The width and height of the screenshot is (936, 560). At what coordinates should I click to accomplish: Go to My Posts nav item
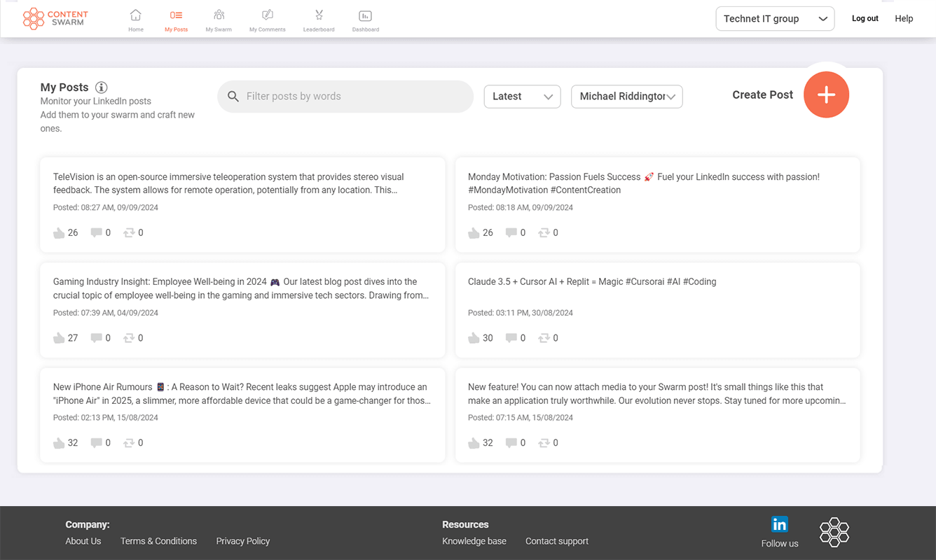click(176, 20)
